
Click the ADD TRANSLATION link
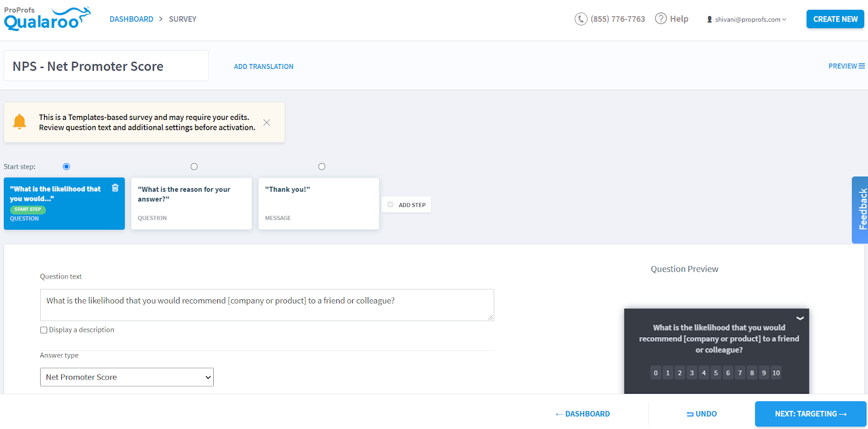[264, 67]
